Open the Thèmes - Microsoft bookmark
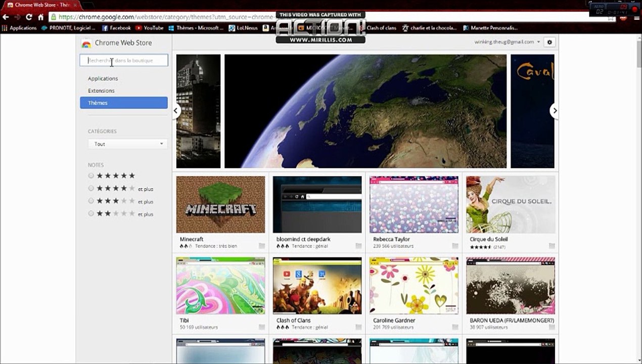 196,28
